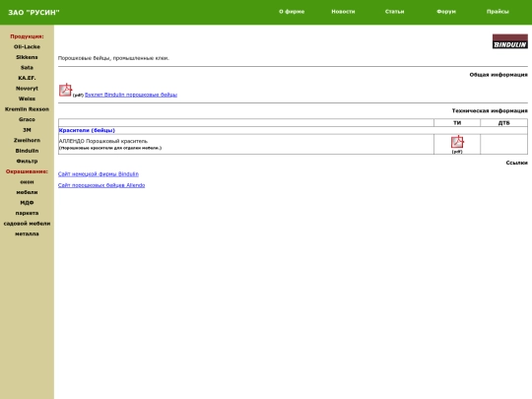
Task: Select Weiss in the sidebar
Action: (27, 99)
